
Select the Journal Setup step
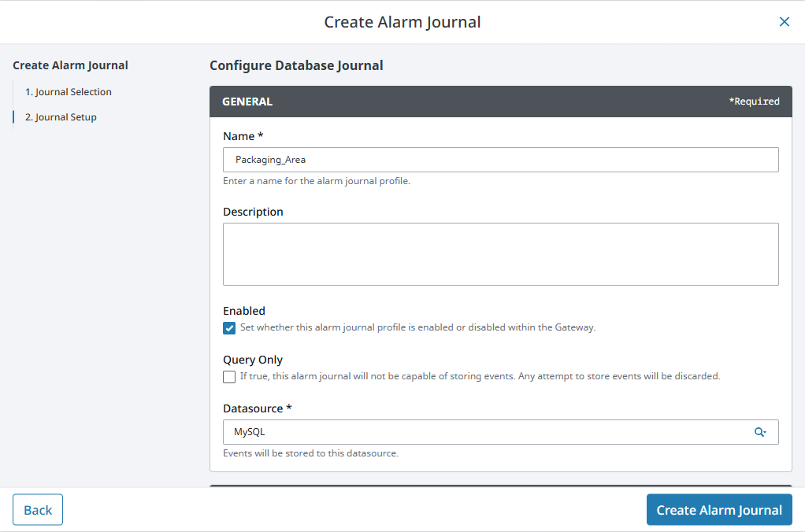[x=61, y=117]
